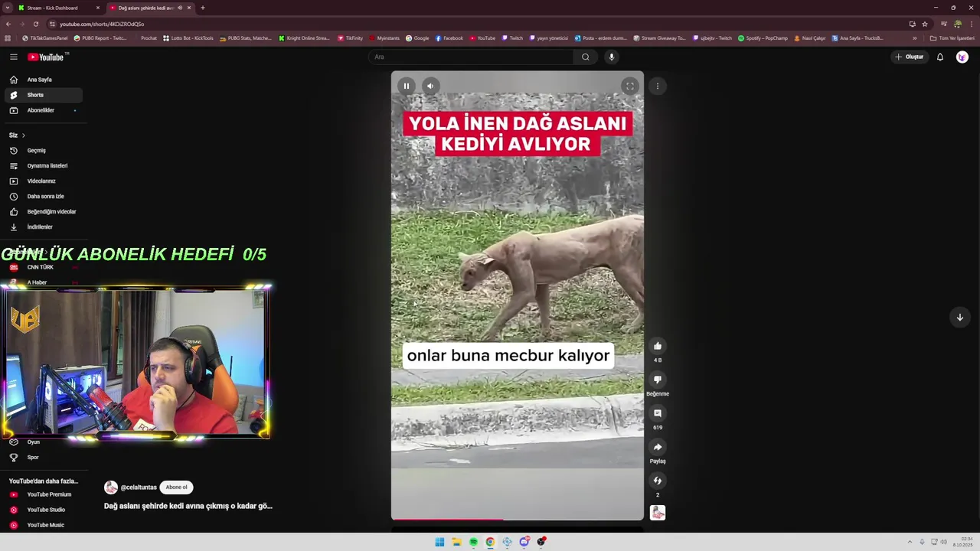This screenshot has height=551, width=980.
Task: Click the YouTube search field
Action: coord(471,57)
